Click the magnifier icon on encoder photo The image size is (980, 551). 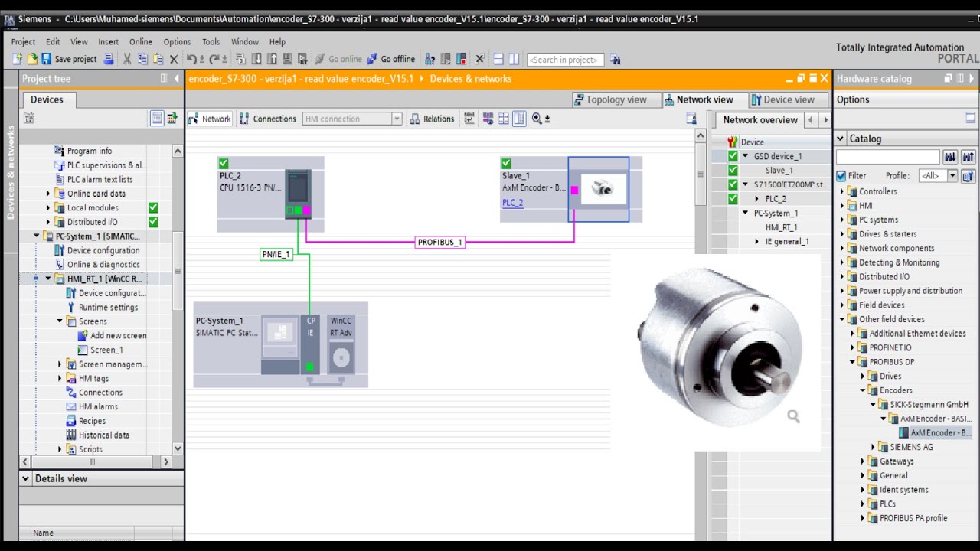click(x=793, y=416)
